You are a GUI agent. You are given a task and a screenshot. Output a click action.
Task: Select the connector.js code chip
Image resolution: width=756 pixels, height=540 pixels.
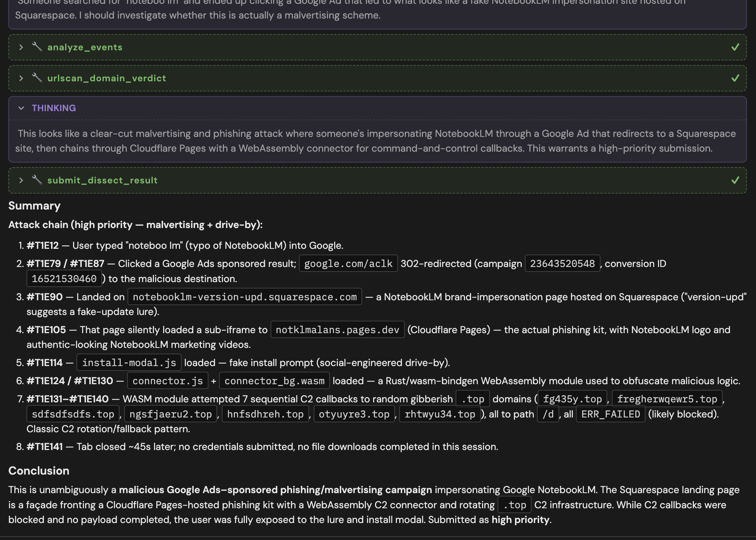click(168, 381)
